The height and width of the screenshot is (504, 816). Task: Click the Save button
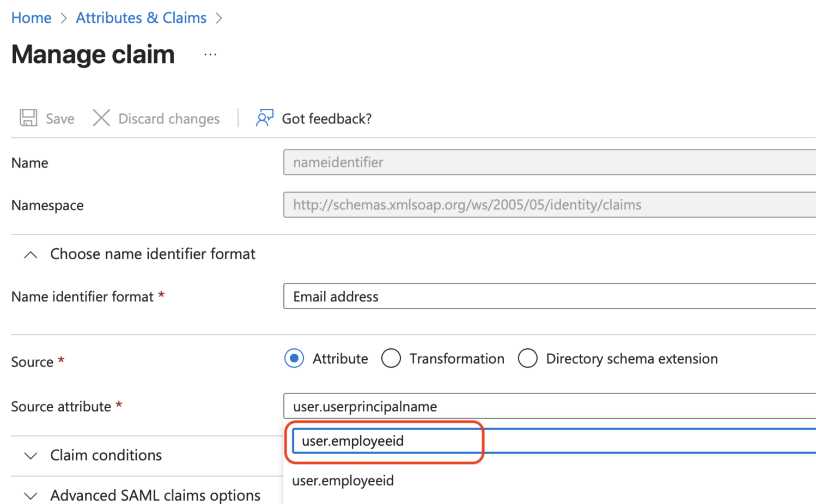click(x=47, y=118)
